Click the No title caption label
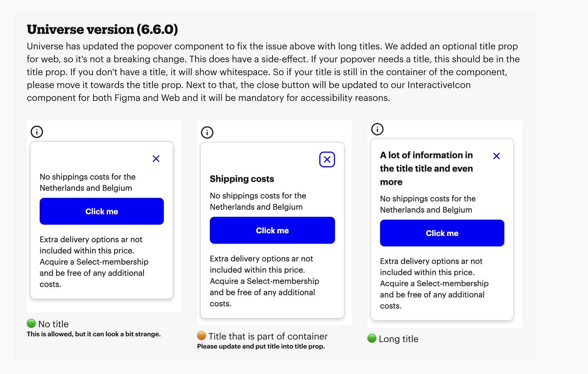The height and width of the screenshot is (374, 588). click(54, 324)
